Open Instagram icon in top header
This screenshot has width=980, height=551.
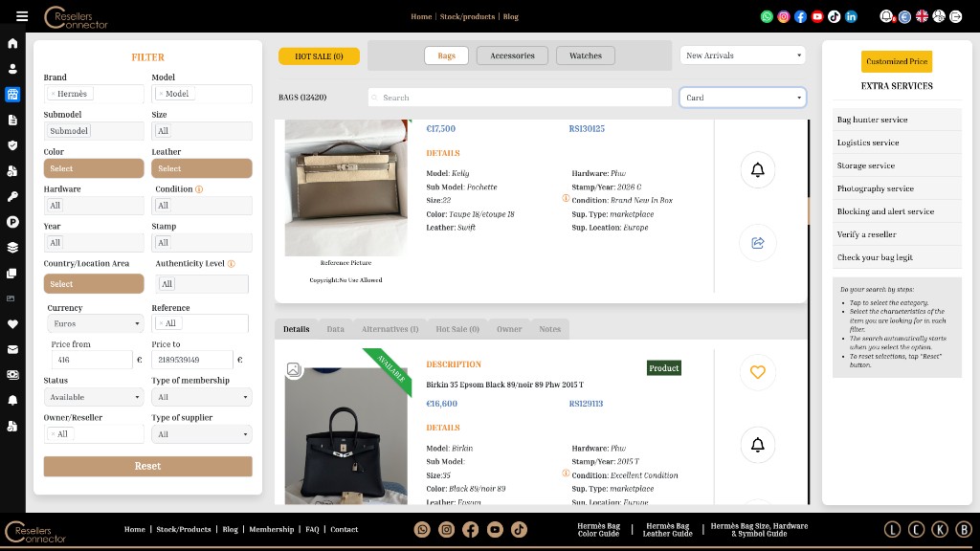784,17
